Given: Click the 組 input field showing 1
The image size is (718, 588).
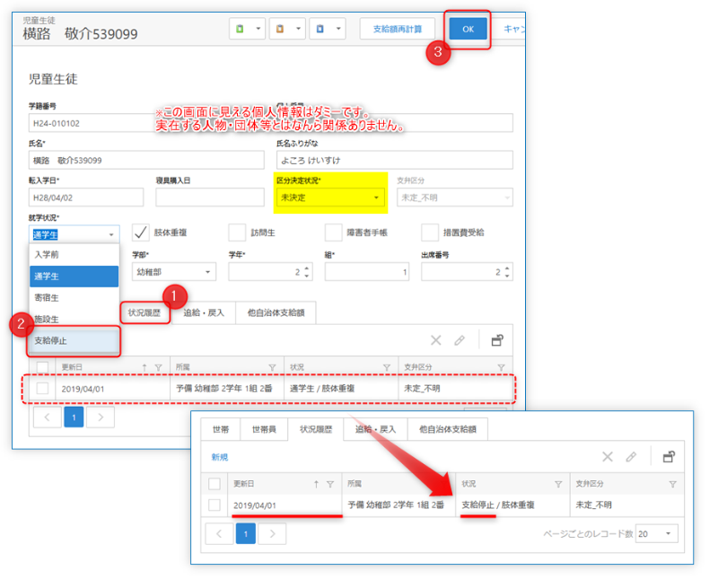Looking at the screenshot, I should click(x=367, y=272).
